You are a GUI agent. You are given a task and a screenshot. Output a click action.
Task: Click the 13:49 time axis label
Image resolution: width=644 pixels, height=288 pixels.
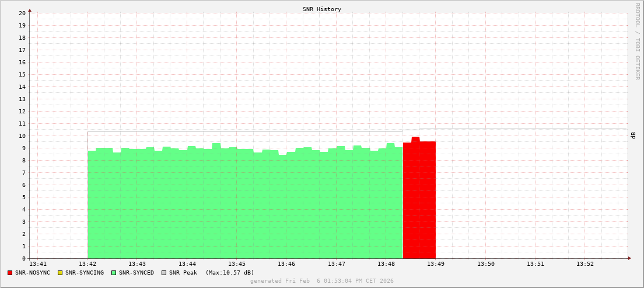tap(436, 264)
